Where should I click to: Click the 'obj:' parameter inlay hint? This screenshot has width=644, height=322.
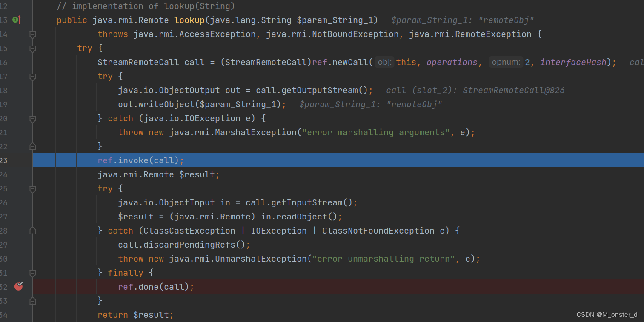pos(385,62)
